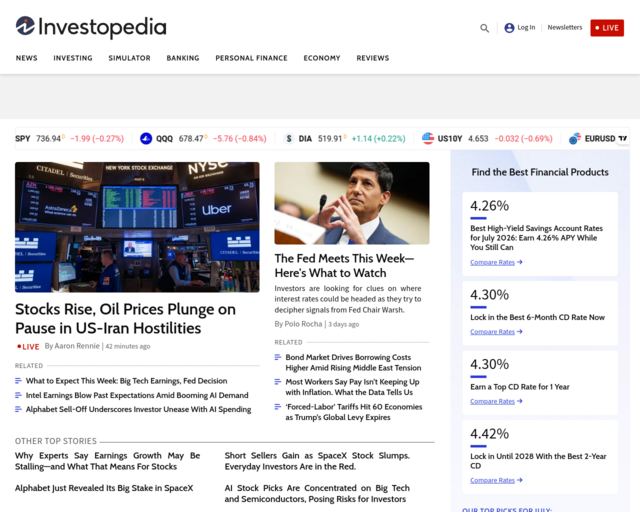Click Lock in the Best 6-Month CD text
Image resolution: width=640 pixels, height=512 pixels.
tap(538, 317)
